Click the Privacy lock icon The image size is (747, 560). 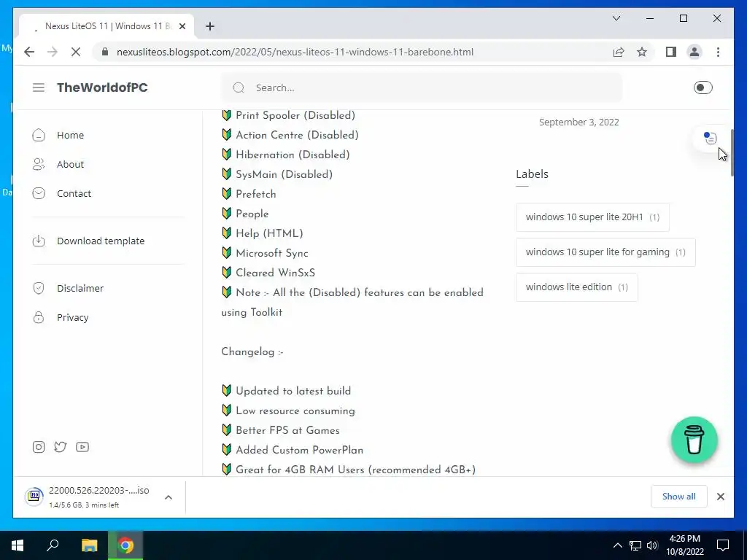click(x=39, y=317)
